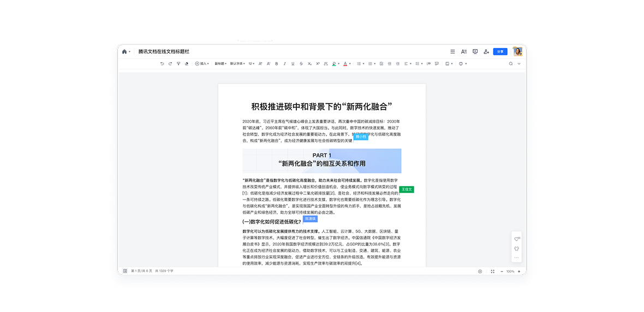644x312 pixels.
Task: Click the zoom in plus button
Action: pyautogui.click(x=518, y=271)
